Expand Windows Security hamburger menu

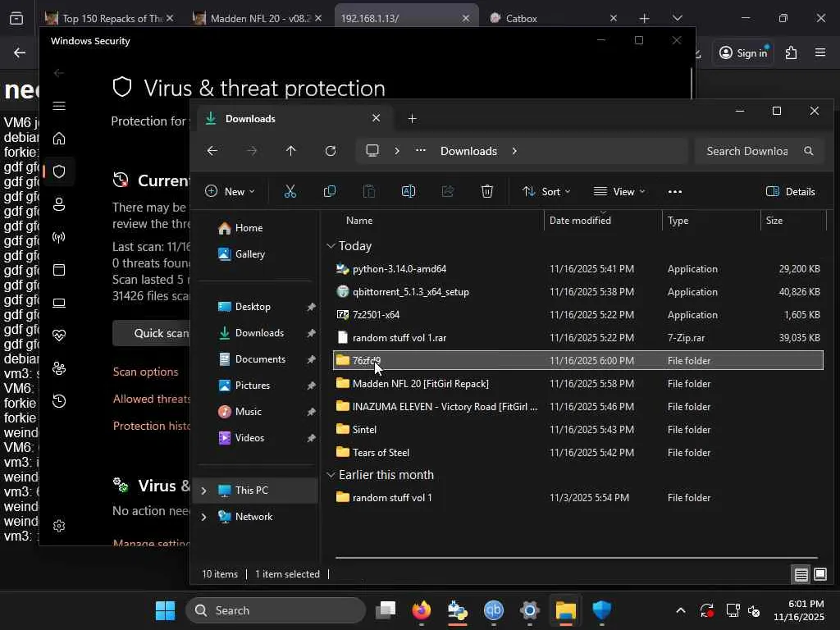coord(59,106)
